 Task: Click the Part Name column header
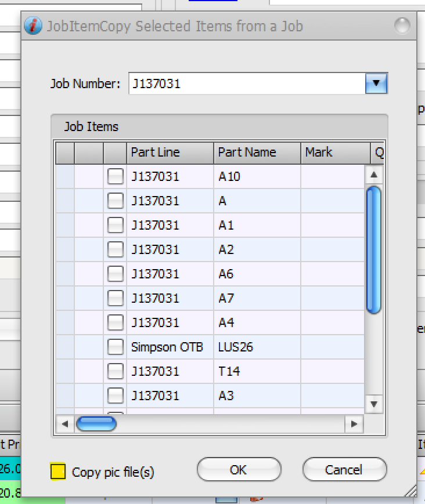click(x=257, y=153)
